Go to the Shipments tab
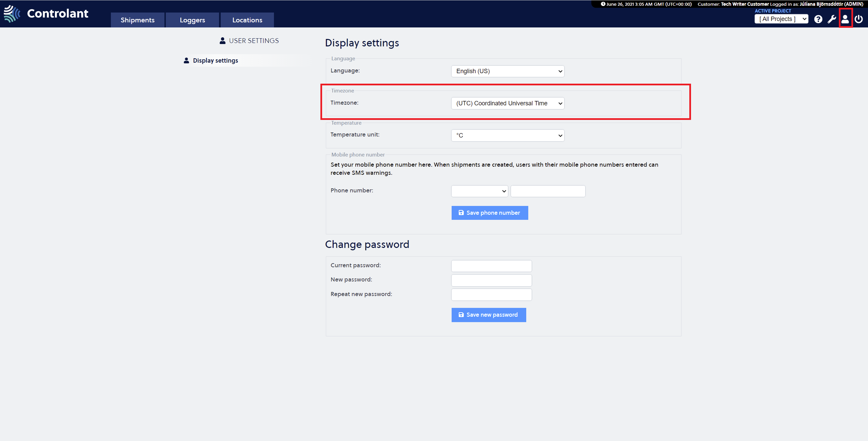868x441 pixels. pyautogui.click(x=138, y=20)
